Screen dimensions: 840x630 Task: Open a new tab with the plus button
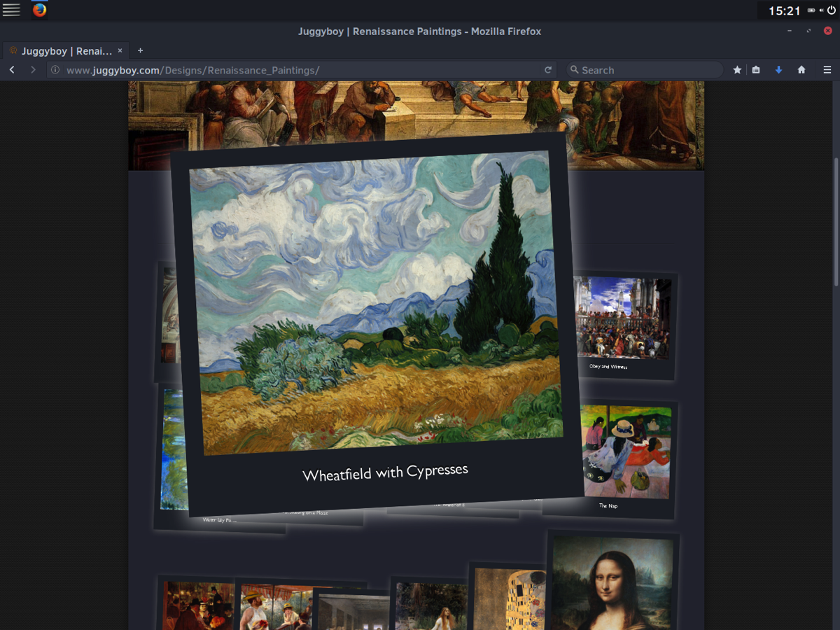click(x=140, y=50)
